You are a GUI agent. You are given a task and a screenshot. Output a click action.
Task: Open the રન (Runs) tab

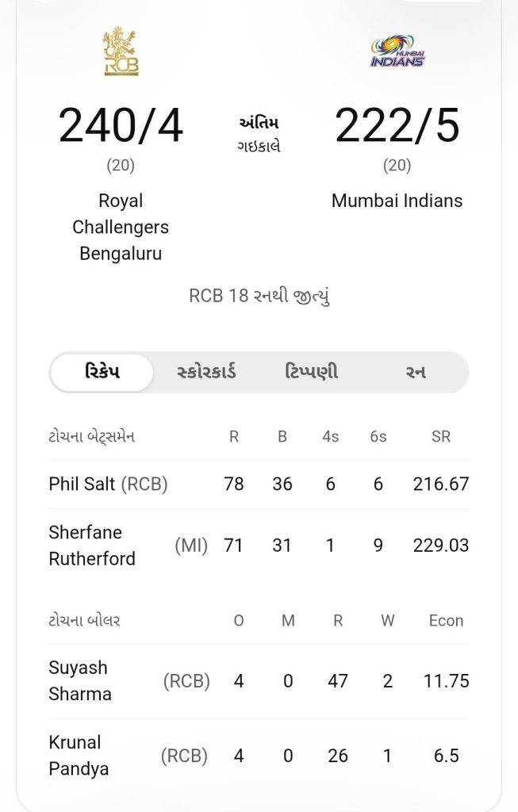[x=415, y=372]
